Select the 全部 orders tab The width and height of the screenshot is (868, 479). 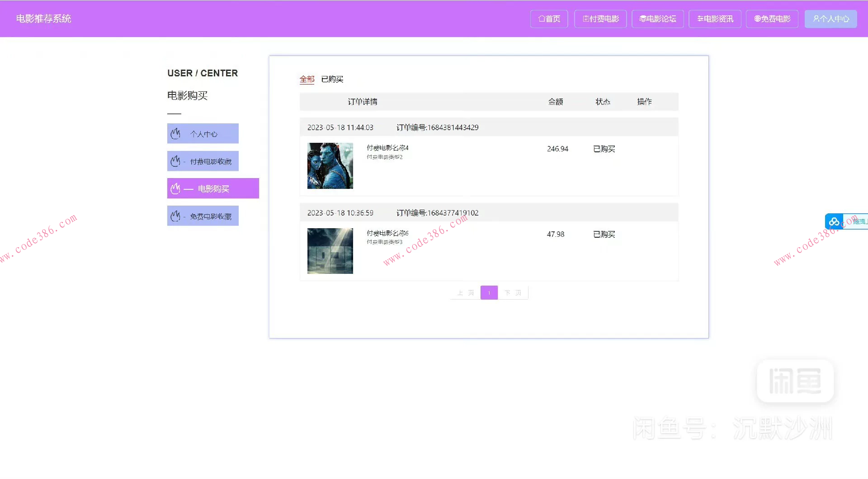coord(307,79)
